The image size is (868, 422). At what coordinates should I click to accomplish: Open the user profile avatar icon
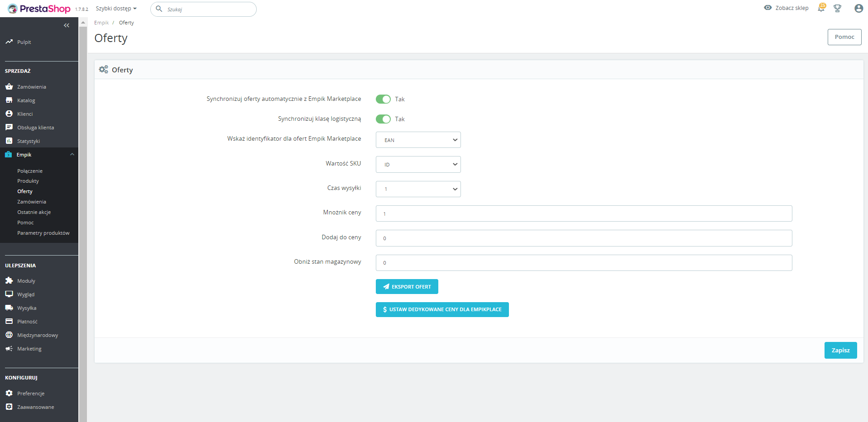(x=858, y=8)
